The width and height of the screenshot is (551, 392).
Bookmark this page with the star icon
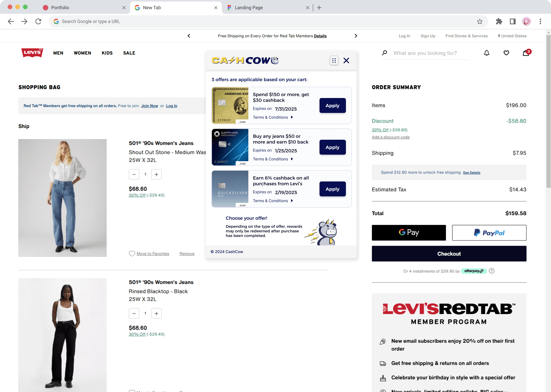(480, 21)
